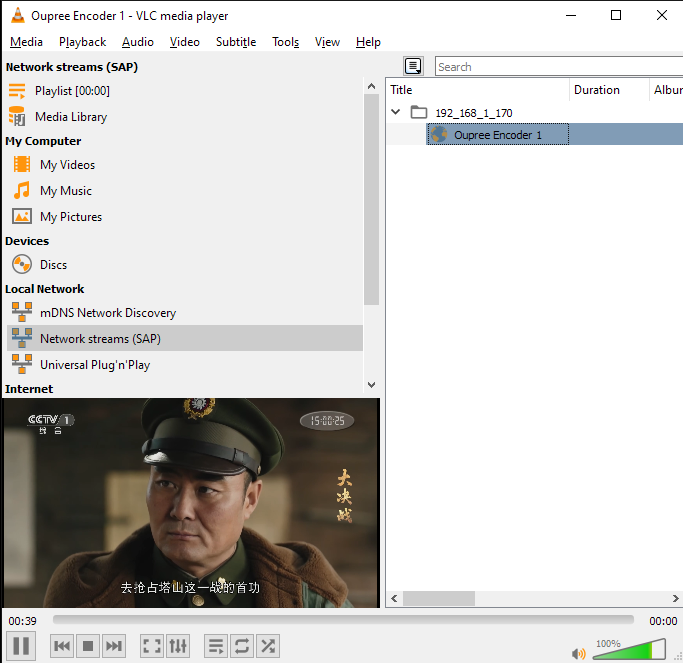Click the playback seek bar
The height and width of the screenshot is (663, 683).
[343, 619]
